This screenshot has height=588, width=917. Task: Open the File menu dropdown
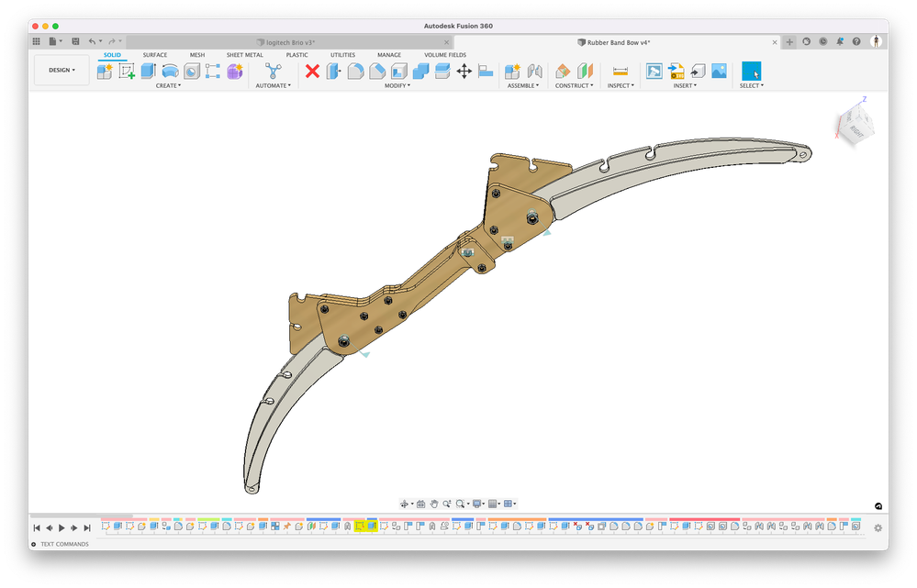56,41
